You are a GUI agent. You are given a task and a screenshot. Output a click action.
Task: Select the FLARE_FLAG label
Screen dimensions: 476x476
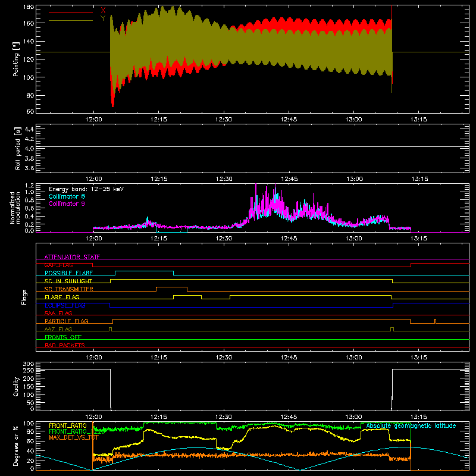[62, 297]
